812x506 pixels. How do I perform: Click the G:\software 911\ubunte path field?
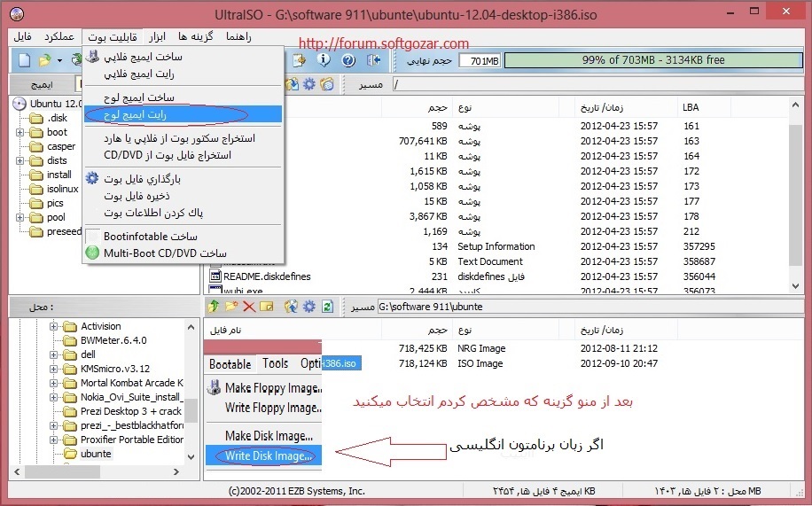point(589,307)
